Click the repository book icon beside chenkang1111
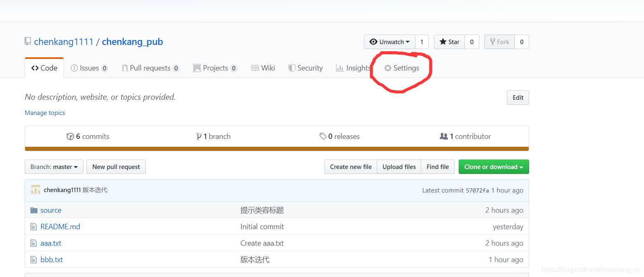 (x=28, y=41)
